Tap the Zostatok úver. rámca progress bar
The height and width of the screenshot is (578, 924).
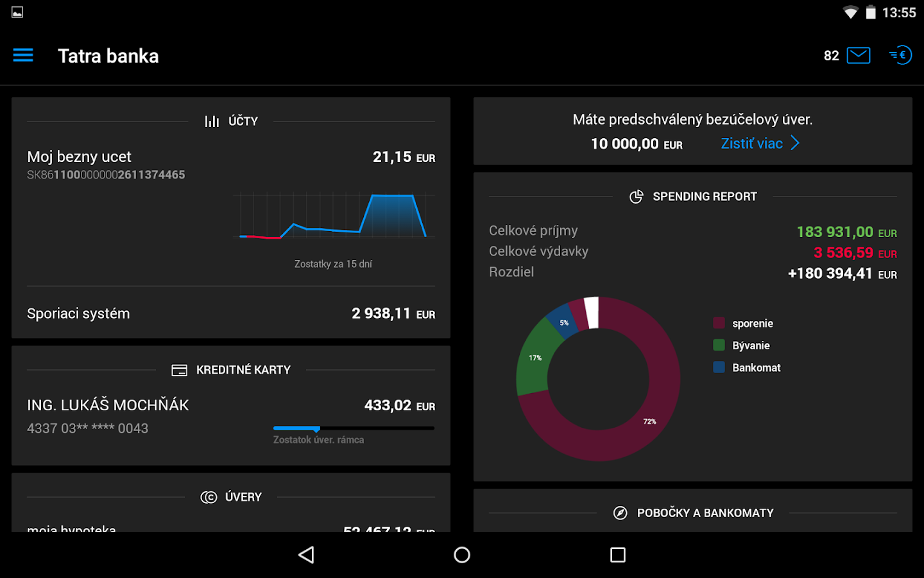[353, 428]
